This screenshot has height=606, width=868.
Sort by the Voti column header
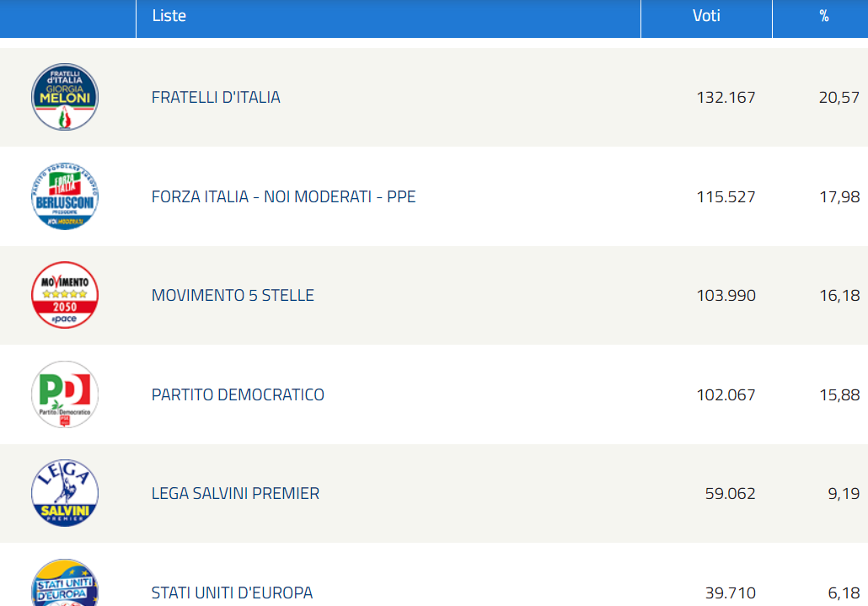pyautogui.click(x=706, y=15)
